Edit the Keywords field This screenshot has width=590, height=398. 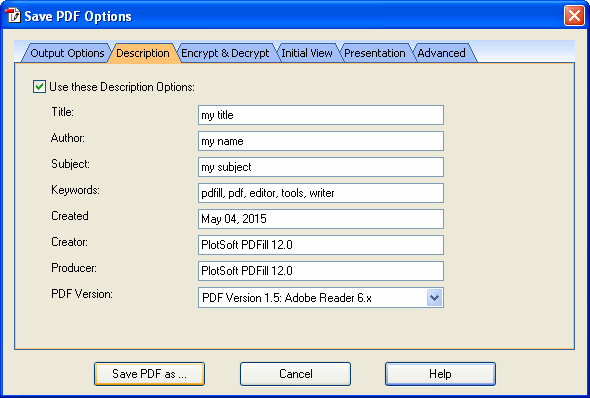click(x=321, y=193)
